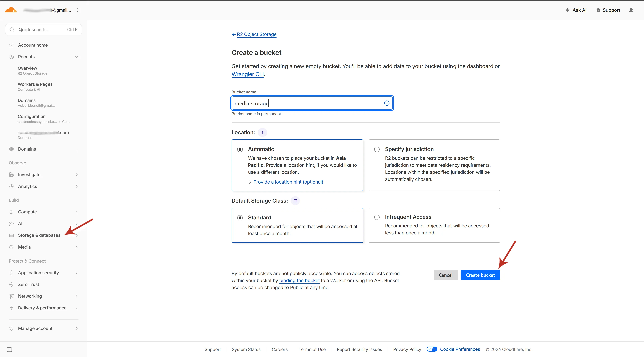Click the Recents clock icon
This screenshot has height=357, width=644.
12,57
